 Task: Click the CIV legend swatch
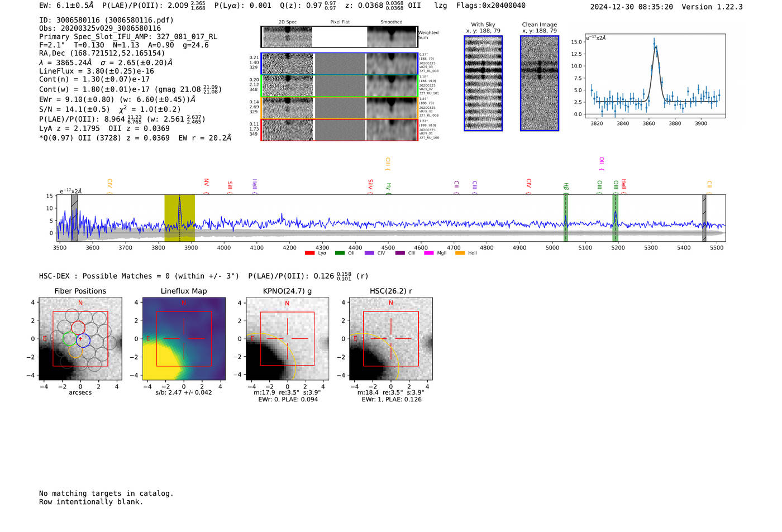(x=369, y=253)
